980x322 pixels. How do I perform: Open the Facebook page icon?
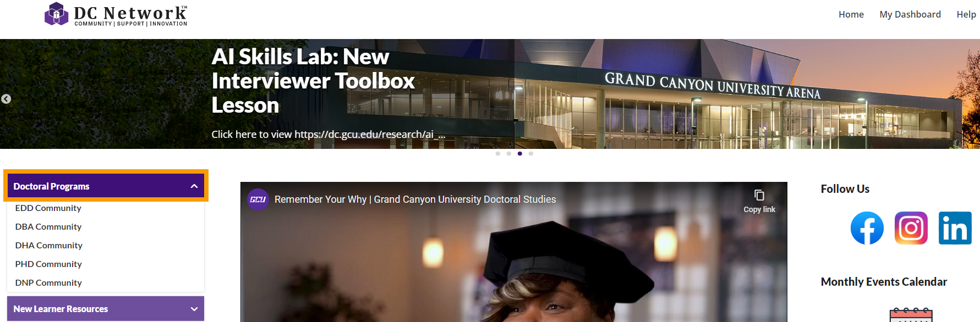pyautogui.click(x=867, y=228)
